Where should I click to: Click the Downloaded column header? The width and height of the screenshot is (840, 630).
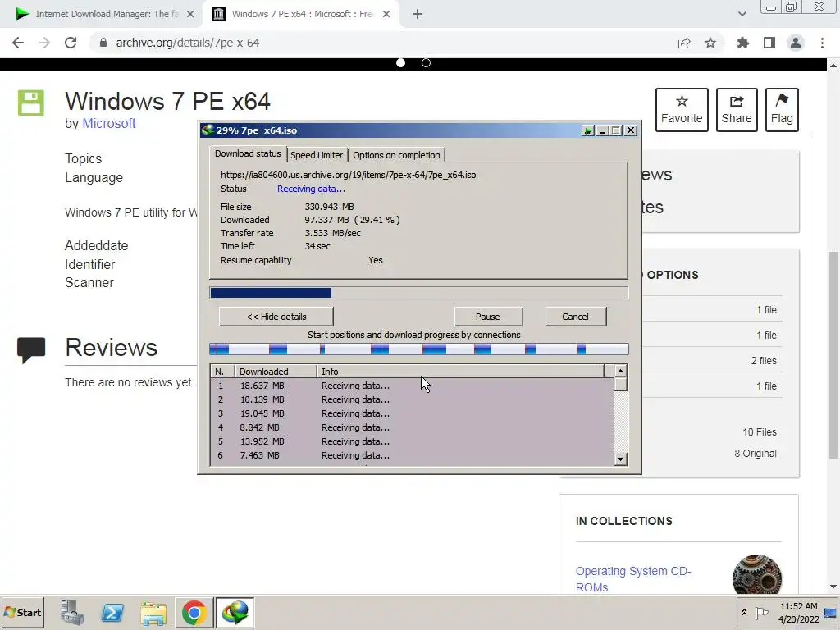pos(276,372)
